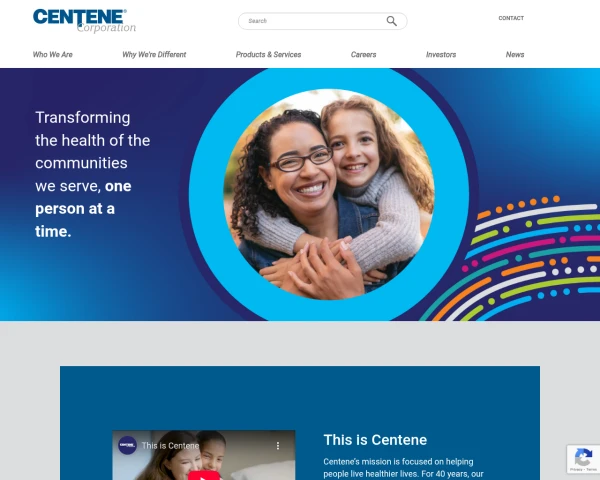Open the CONTACT link
Image resolution: width=600 pixels, height=480 pixels.
coord(511,18)
